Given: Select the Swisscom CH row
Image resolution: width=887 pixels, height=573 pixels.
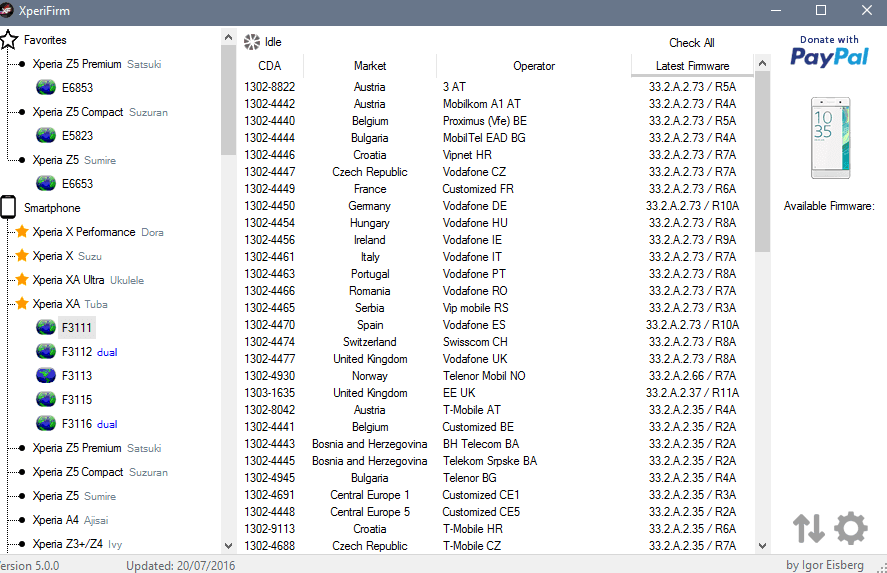Looking at the screenshot, I should pyautogui.click(x=496, y=342).
